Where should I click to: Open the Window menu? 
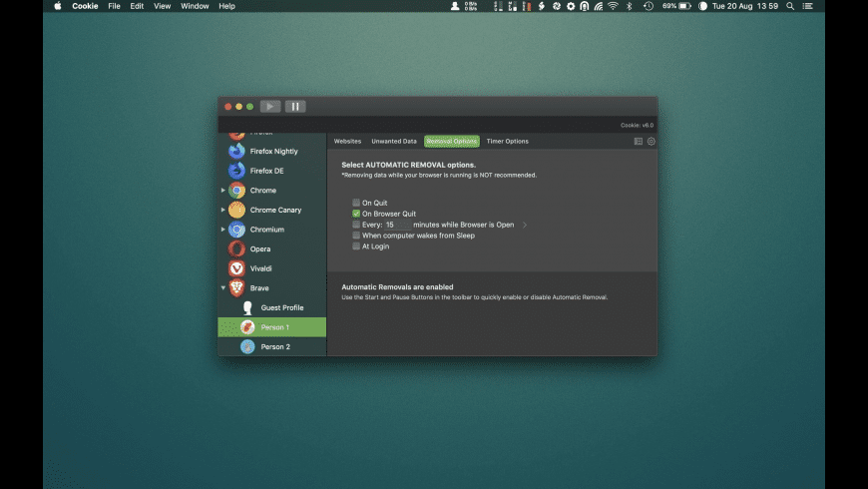[x=195, y=6]
